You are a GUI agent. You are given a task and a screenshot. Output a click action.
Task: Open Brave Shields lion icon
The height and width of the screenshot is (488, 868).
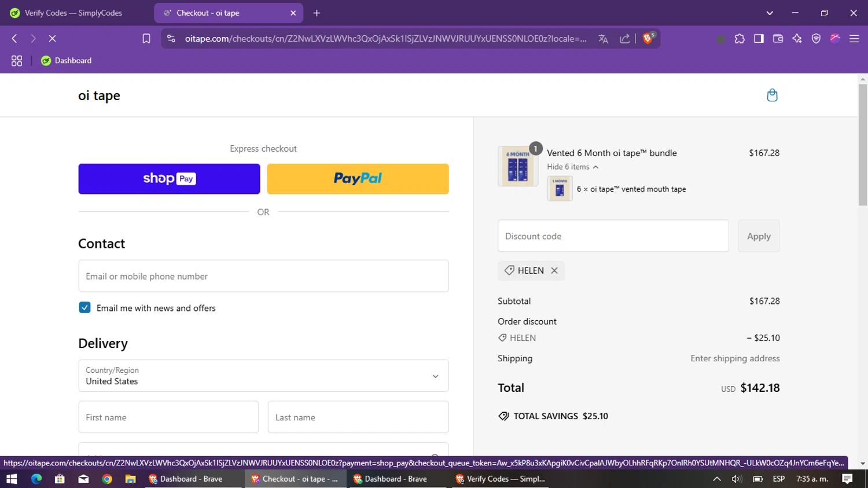pyautogui.click(x=648, y=38)
